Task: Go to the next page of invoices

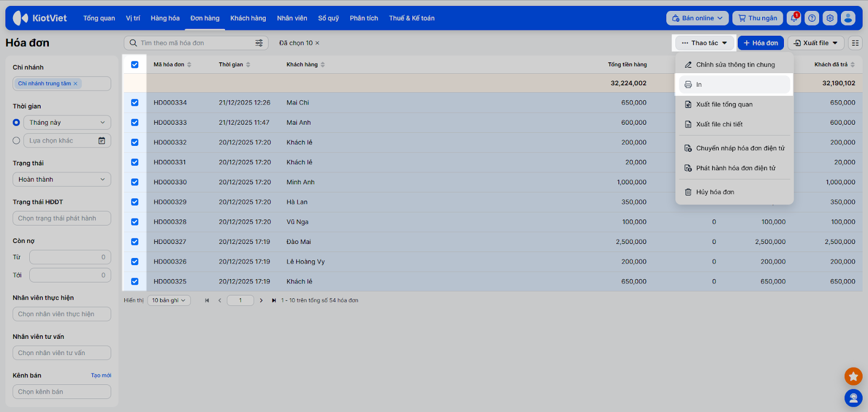Action: (261, 300)
